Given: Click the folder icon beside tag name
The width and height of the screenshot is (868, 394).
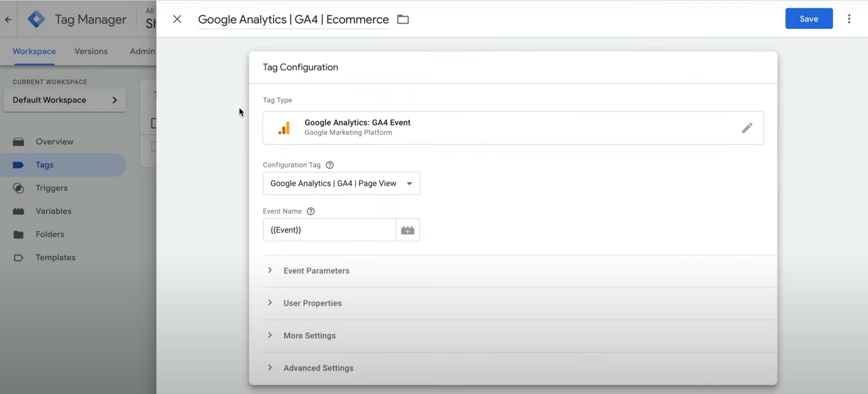Looking at the screenshot, I should 403,20.
